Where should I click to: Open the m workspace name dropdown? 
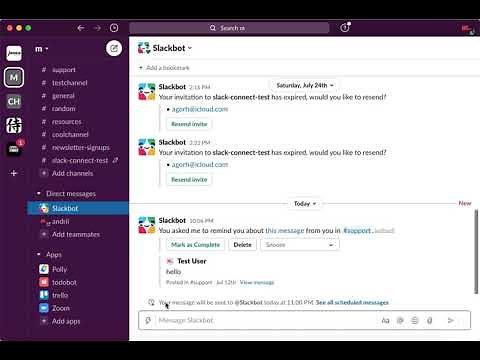[42, 49]
